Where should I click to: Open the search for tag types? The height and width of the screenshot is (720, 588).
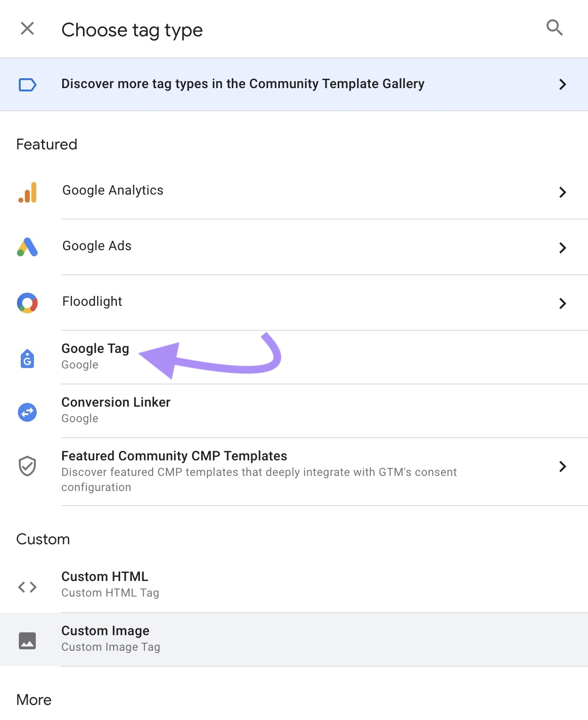point(555,28)
